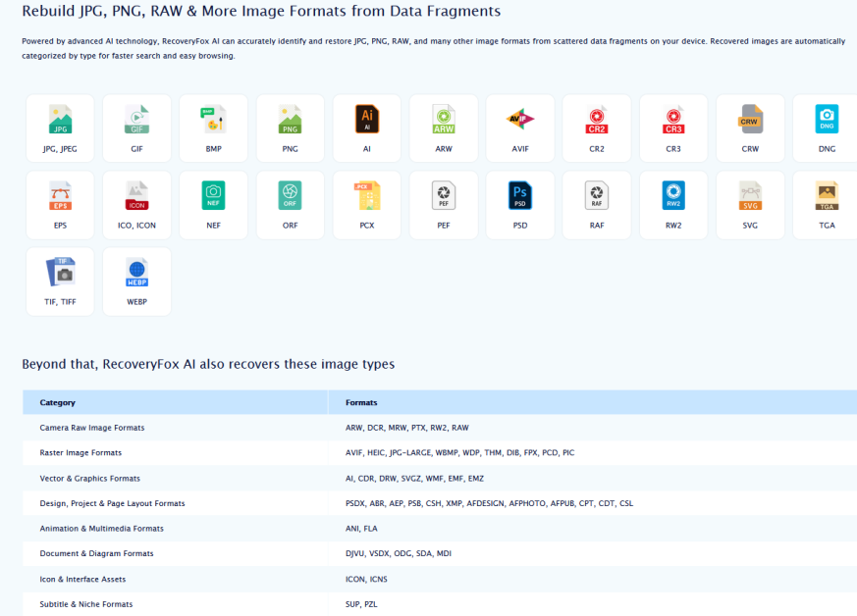857x616 pixels.
Task: Click the BMP format icon
Action: (x=213, y=119)
